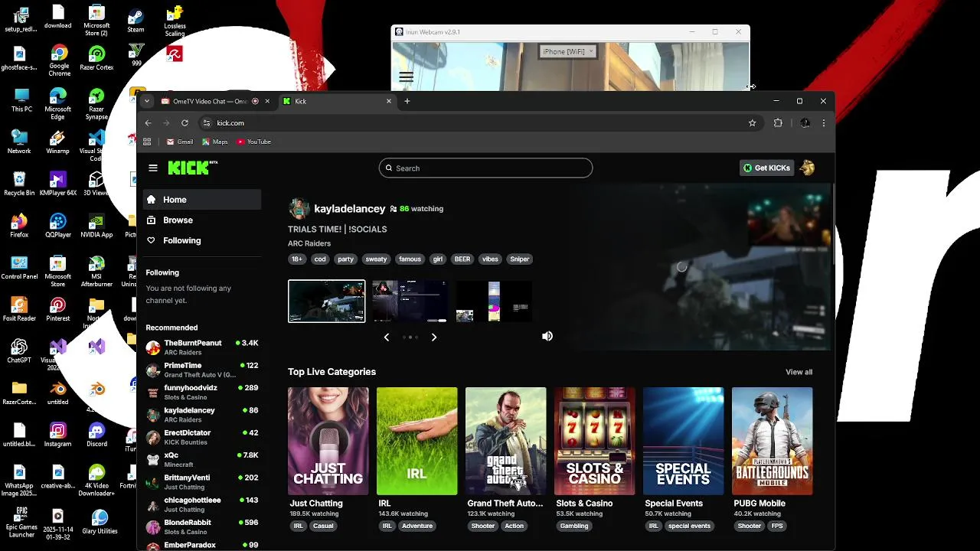Select second featured stream thumbnail
The width and height of the screenshot is (980, 551).
(410, 301)
